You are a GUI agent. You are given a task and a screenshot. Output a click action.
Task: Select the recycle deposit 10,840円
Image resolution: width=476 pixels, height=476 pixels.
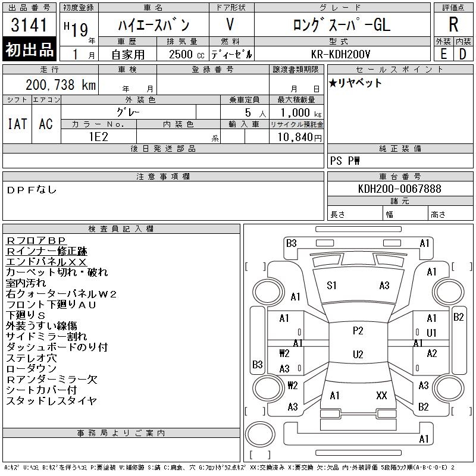coord(299,137)
